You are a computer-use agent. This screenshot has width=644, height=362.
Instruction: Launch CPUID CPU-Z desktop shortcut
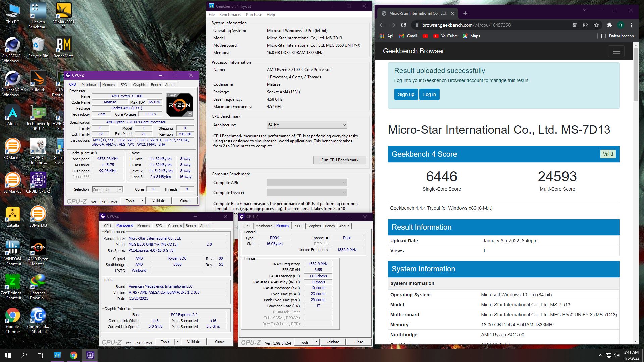pos(38,183)
